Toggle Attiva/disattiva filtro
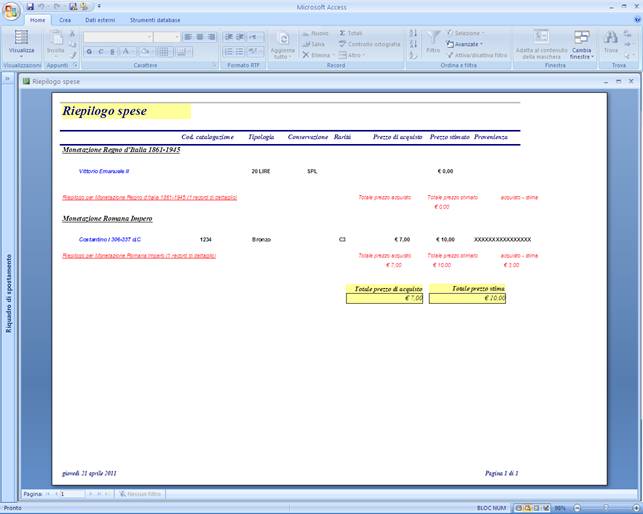 [x=477, y=55]
